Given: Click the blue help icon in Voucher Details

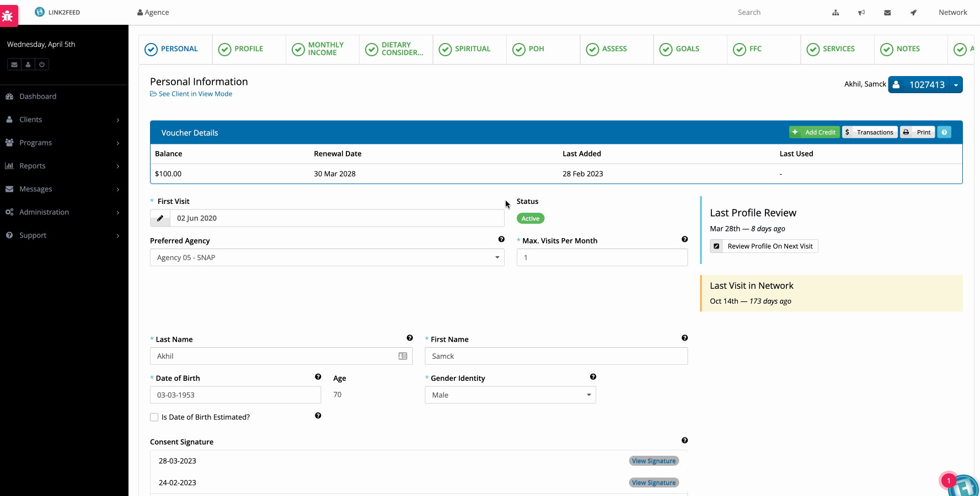Looking at the screenshot, I should 944,132.
